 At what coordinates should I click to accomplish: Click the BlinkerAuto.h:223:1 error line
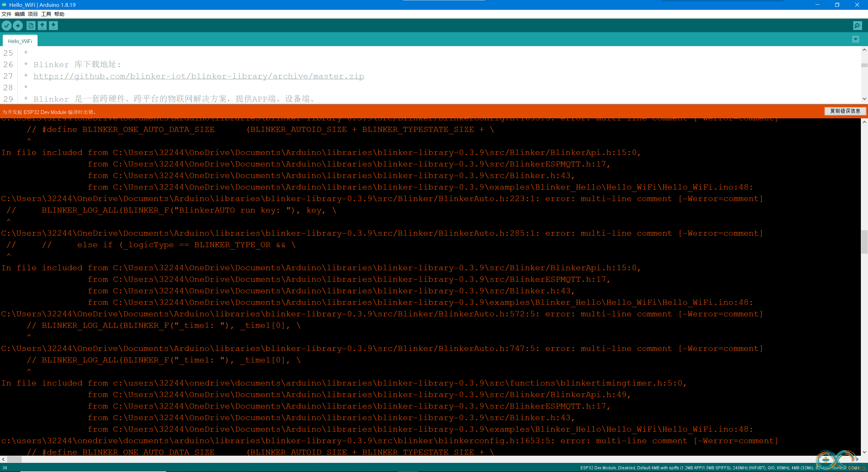382,199
